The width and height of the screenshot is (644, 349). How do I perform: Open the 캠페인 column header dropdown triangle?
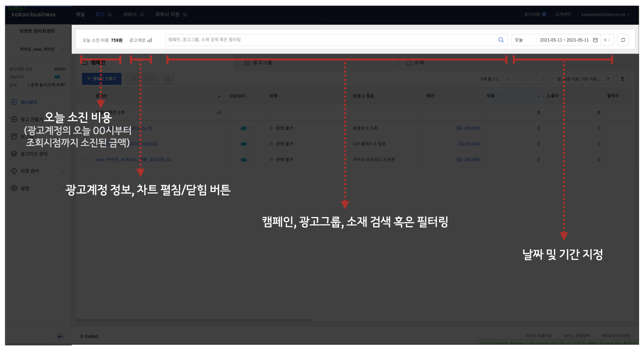219,97
